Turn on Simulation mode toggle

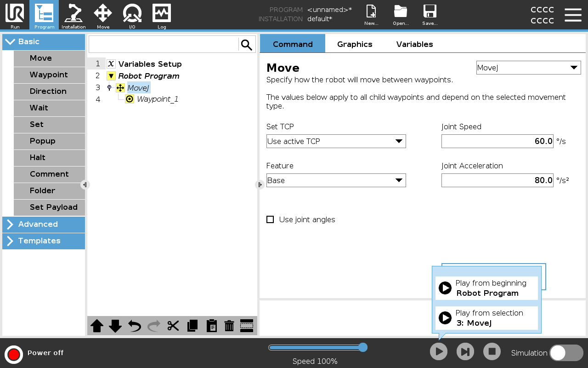click(566, 352)
